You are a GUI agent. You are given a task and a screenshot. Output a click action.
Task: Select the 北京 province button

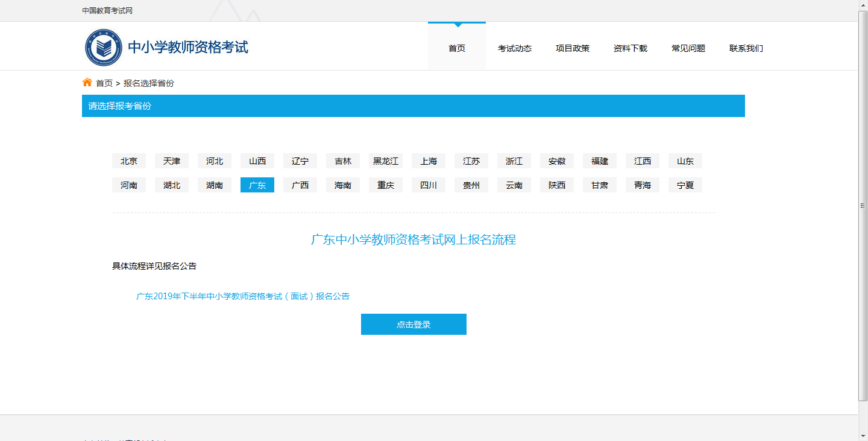(129, 161)
